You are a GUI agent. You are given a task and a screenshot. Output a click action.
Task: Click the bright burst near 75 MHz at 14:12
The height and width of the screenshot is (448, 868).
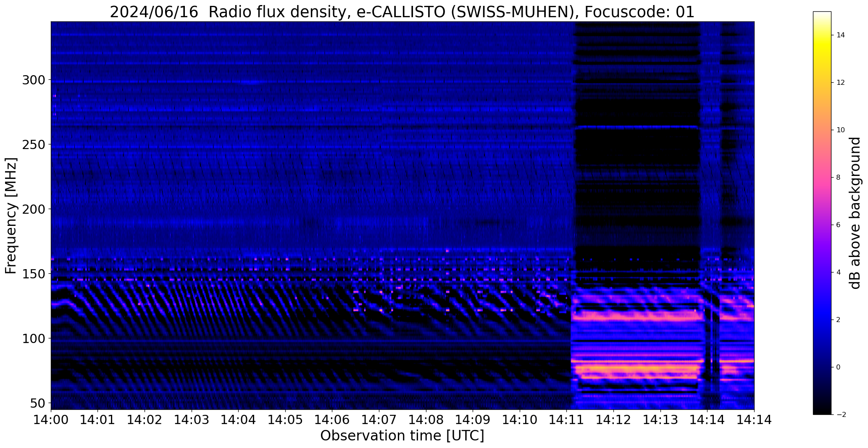click(x=636, y=369)
